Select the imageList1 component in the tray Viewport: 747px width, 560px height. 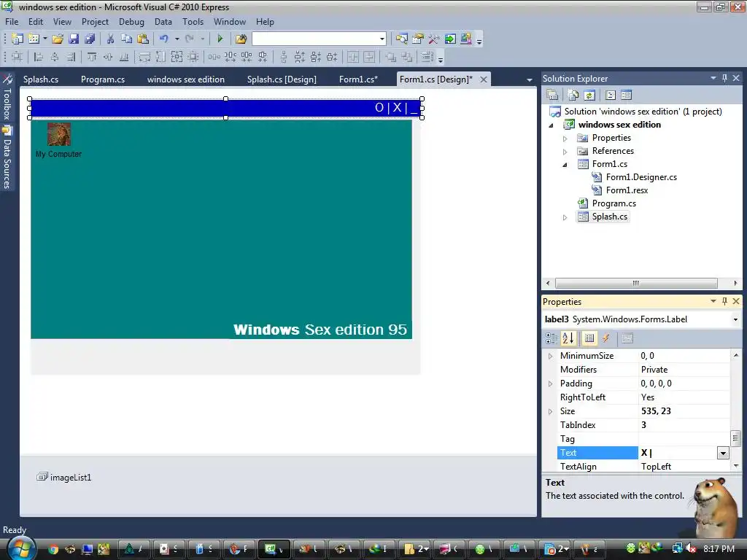[64, 477]
